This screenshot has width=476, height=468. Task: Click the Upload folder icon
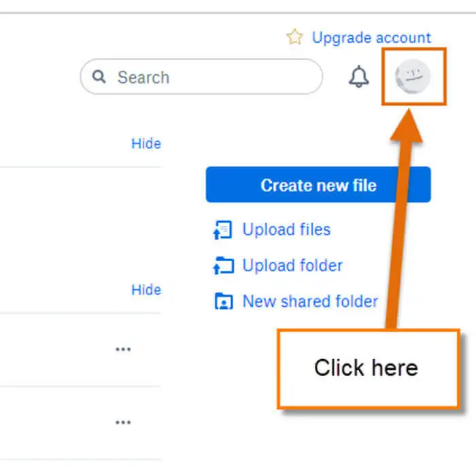[224, 265]
